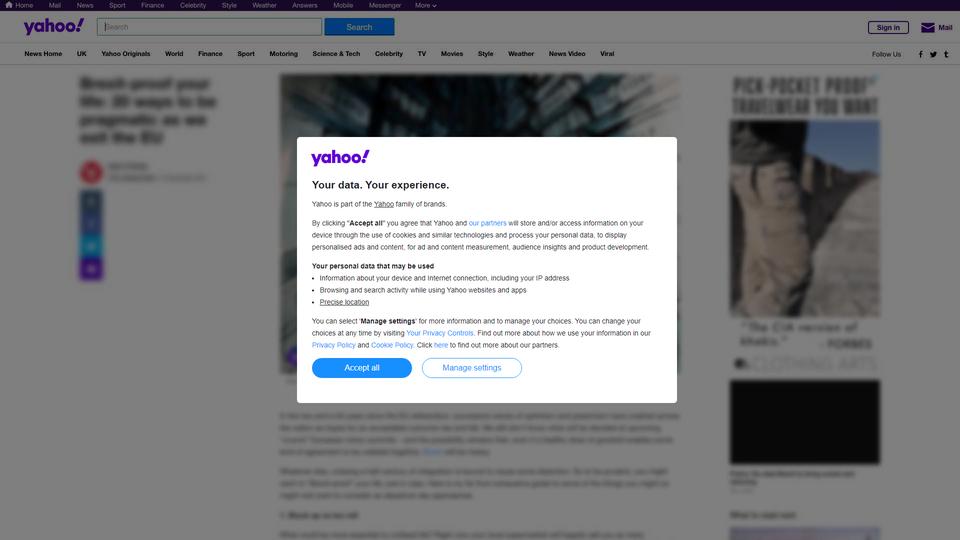This screenshot has height=540, width=960.
Task: Open Your Privacy Controls link
Action: [440, 333]
